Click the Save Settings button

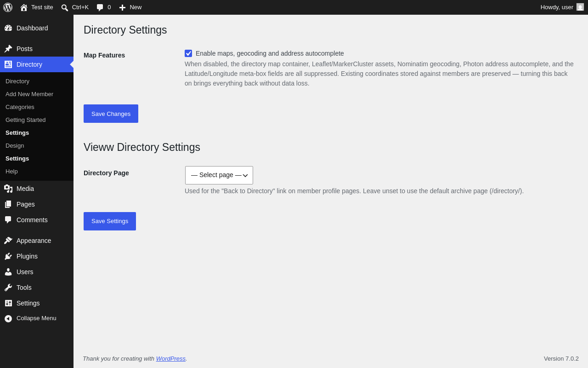[x=110, y=221]
